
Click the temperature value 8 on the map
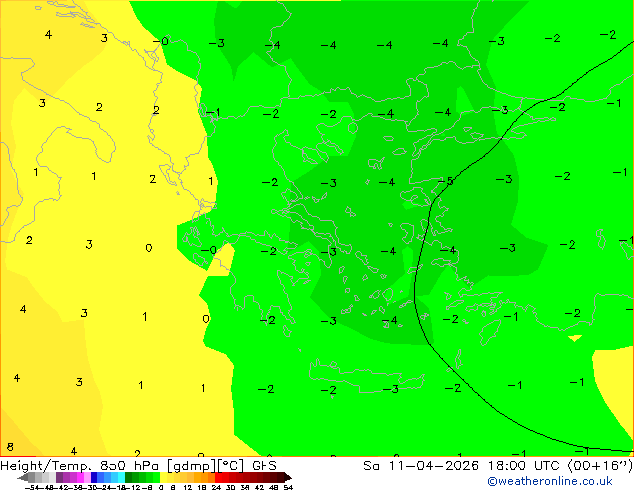pos(10,447)
